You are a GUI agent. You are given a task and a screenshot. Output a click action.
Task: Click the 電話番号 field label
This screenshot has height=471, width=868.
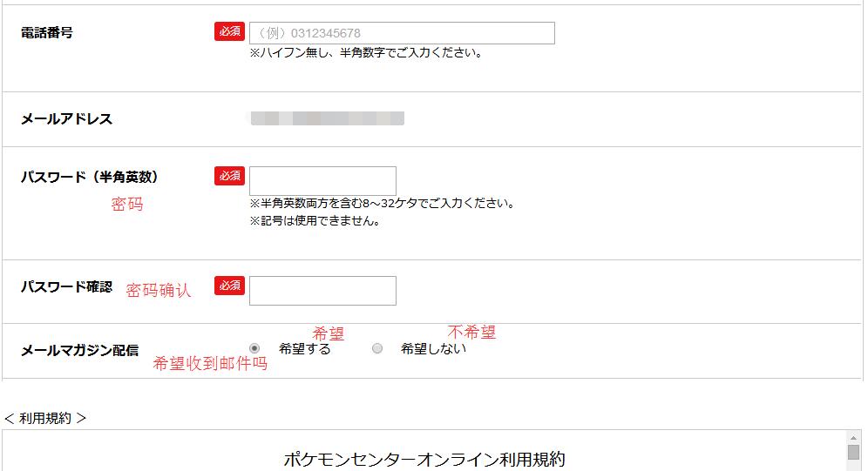pos(47,32)
